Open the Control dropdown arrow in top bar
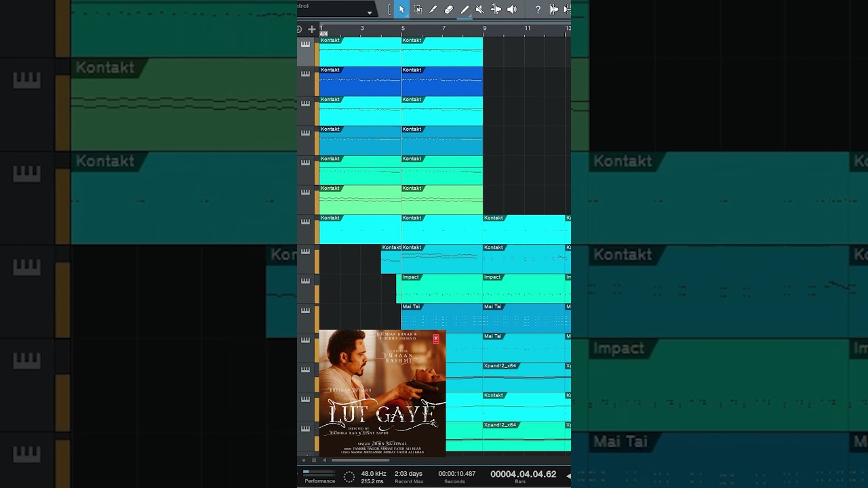Image resolution: width=868 pixels, height=488 pixels. coord(370,12)
